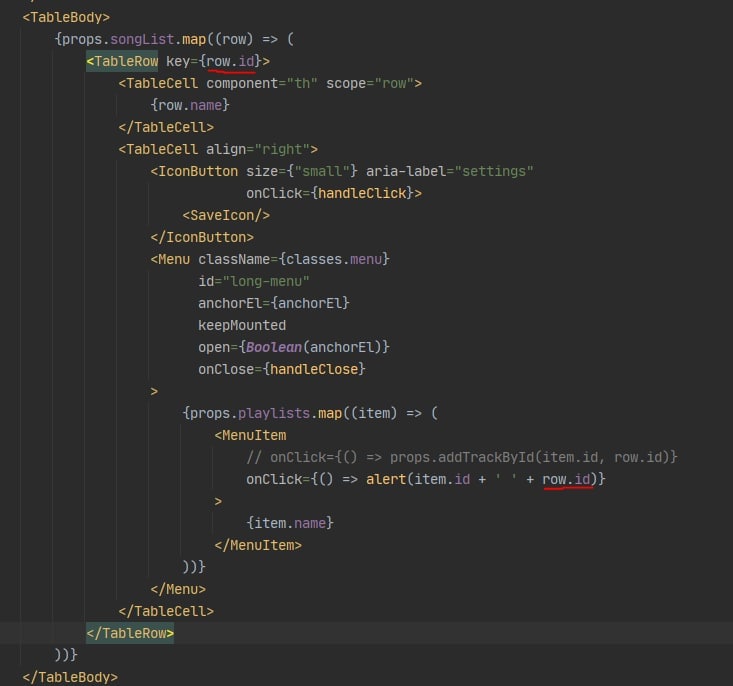Click the TableCell component="th" line
Screen dimensions: 733x686
[270, 83]
